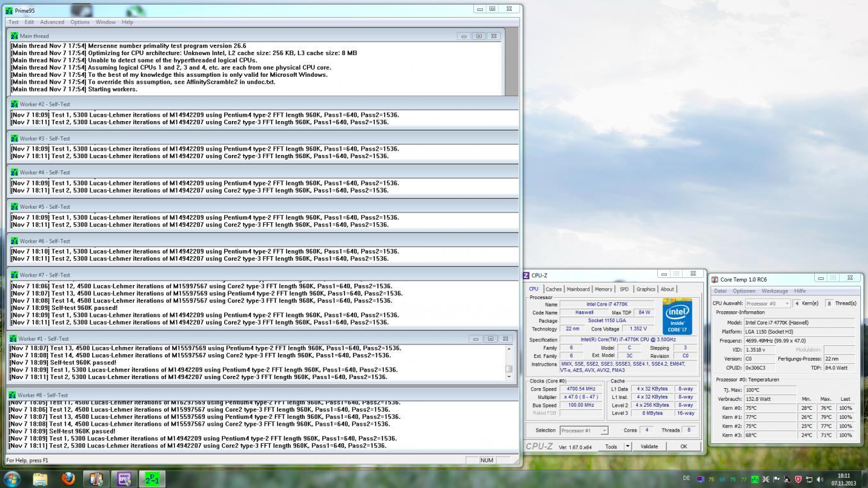Click the Core Speed value 4700.54 MHz
The width and height of the screenshot is (868, 488).
pos(581,389)
